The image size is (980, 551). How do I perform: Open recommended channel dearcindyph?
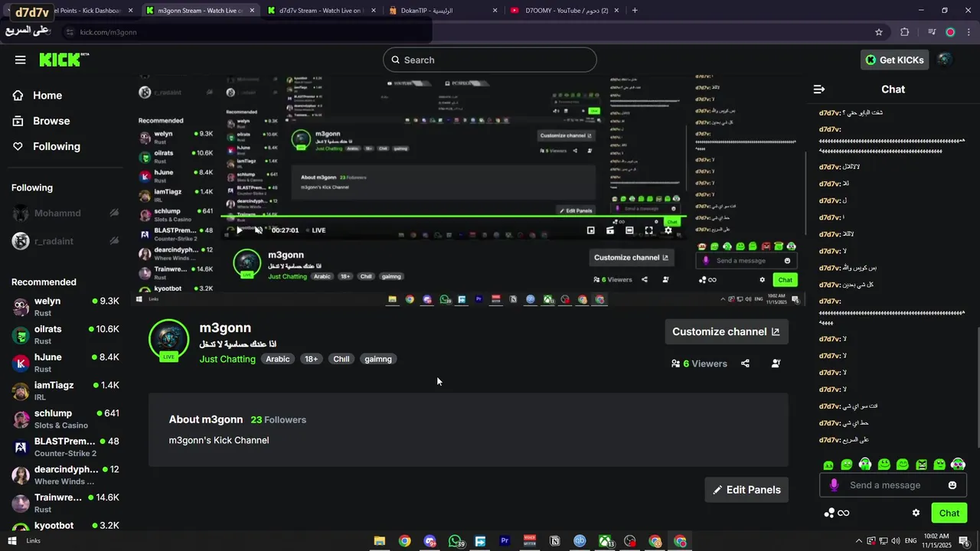click(x=65, y=474)
